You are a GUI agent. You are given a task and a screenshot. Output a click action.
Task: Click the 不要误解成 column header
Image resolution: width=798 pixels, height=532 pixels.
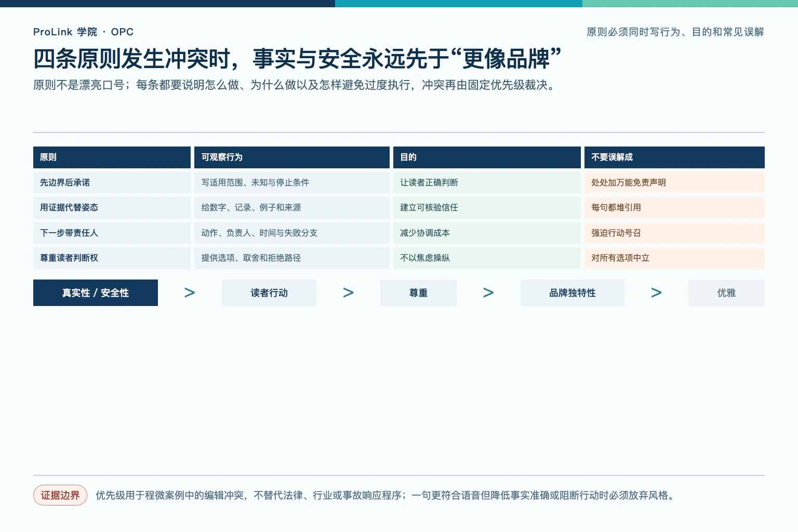point(674,157)
